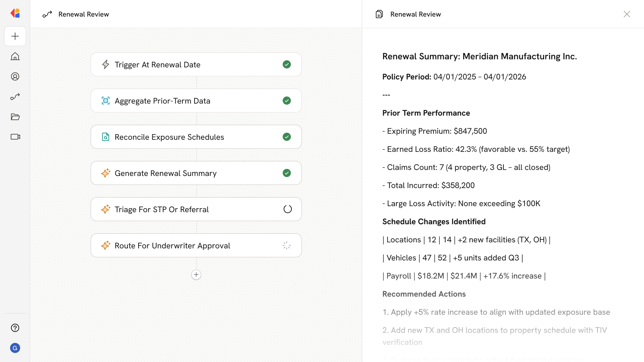This screenshot has height=362, width=644.
Task: Open the help question mark icon
Action: click(15, 328)
